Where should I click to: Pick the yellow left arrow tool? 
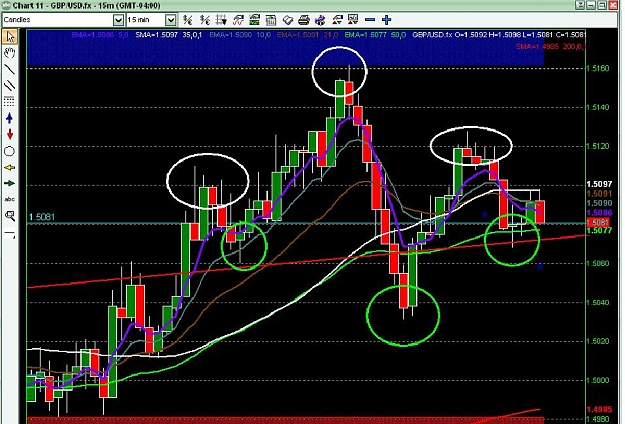click(10, 167)
